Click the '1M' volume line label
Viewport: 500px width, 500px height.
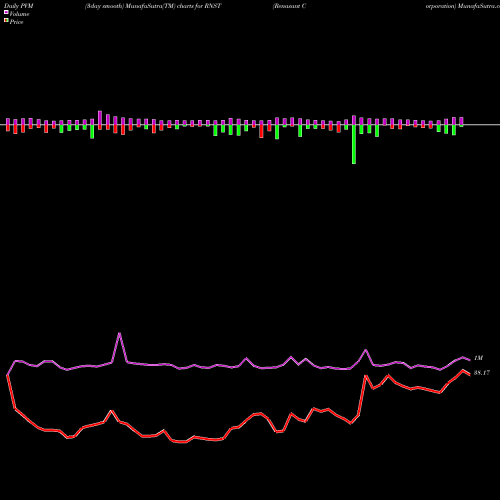(478, 358)
